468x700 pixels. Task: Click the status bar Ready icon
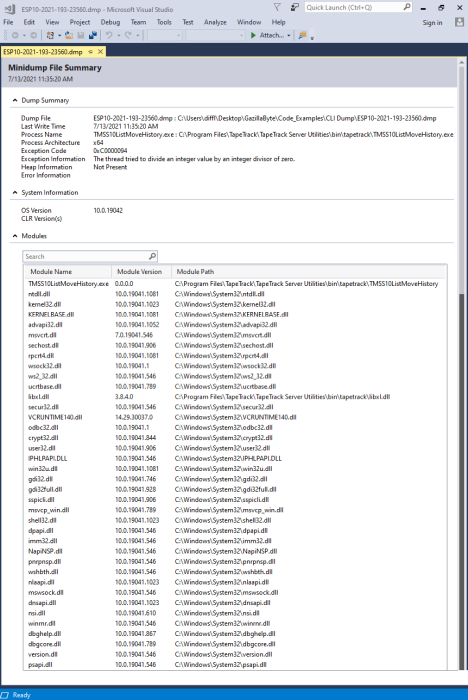pyautogui.click(x=5, y=695)
